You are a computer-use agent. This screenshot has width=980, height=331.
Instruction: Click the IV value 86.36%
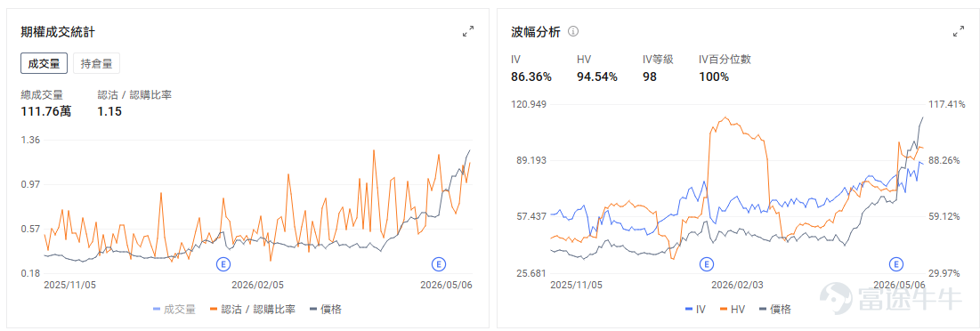click(531, 77)
